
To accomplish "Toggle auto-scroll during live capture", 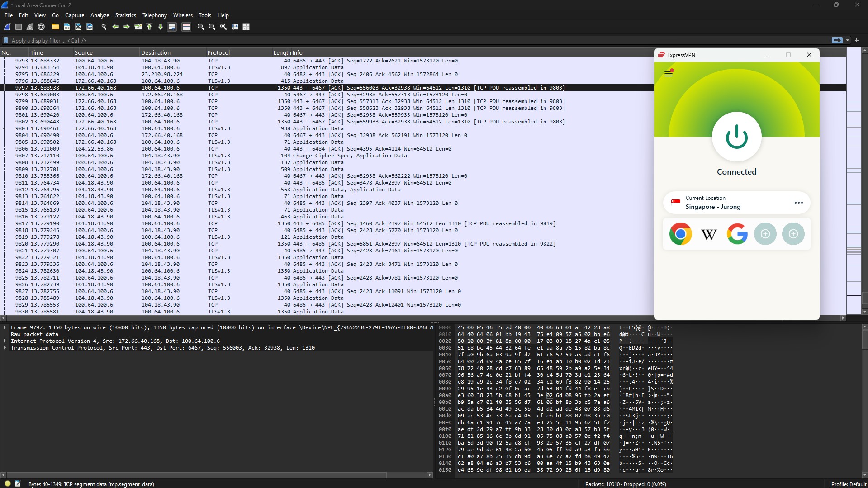I will [172, 27].
